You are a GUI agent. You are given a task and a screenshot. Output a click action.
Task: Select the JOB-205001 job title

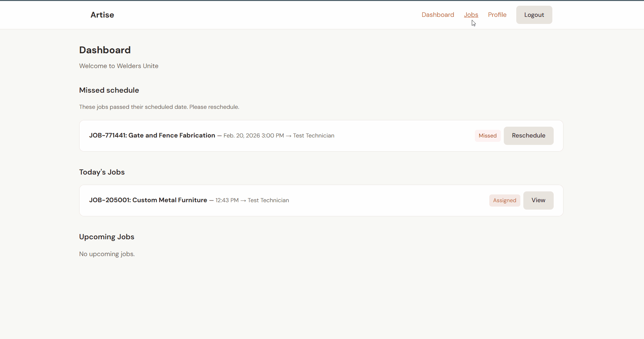click(x=148, y=200)
